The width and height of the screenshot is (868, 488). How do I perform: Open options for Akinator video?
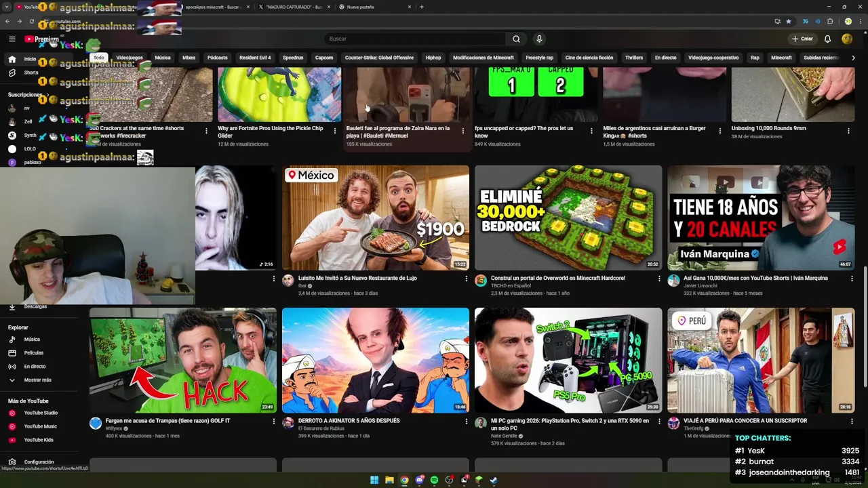click(x=466, y=421)
